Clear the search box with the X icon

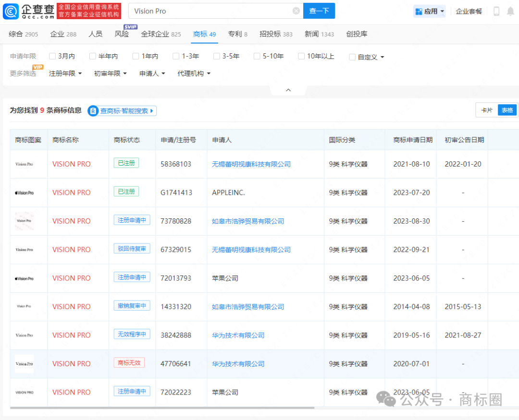296,11
